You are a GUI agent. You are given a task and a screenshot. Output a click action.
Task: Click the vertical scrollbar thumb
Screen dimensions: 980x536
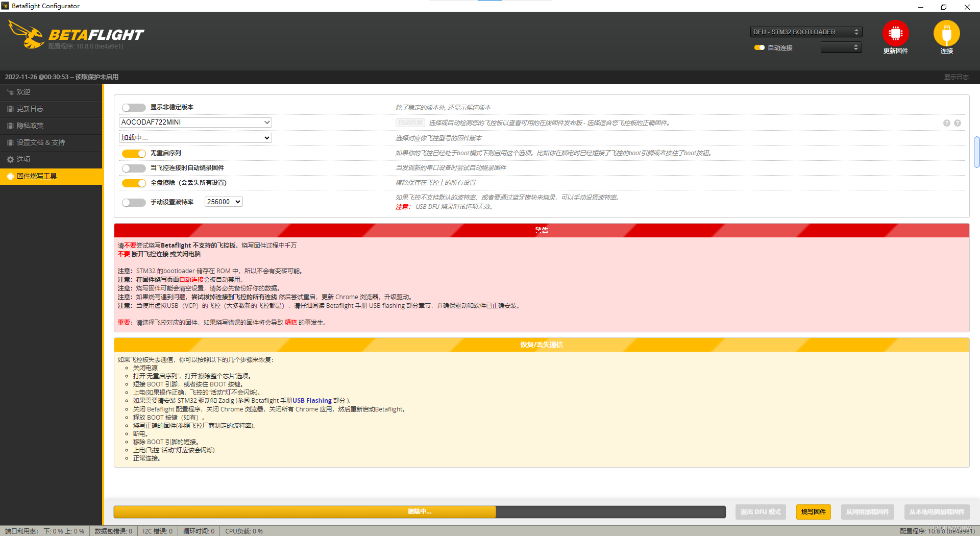tap(976, 152)
